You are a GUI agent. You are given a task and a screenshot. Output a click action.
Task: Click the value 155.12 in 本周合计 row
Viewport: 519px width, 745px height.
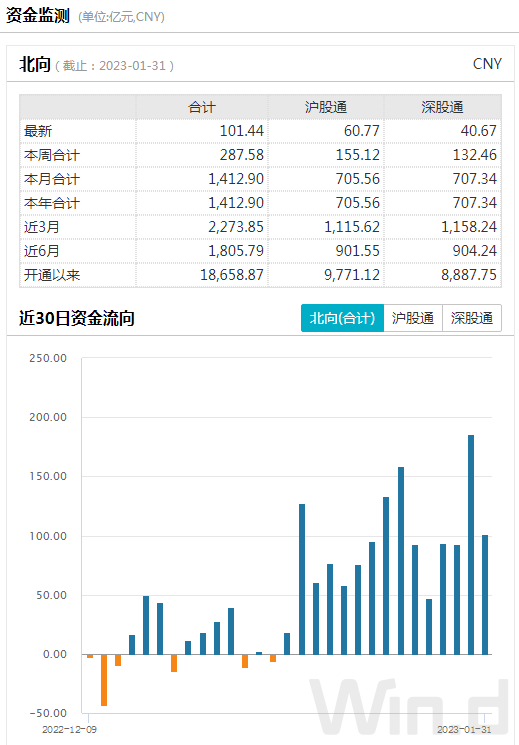pos(358,155)
